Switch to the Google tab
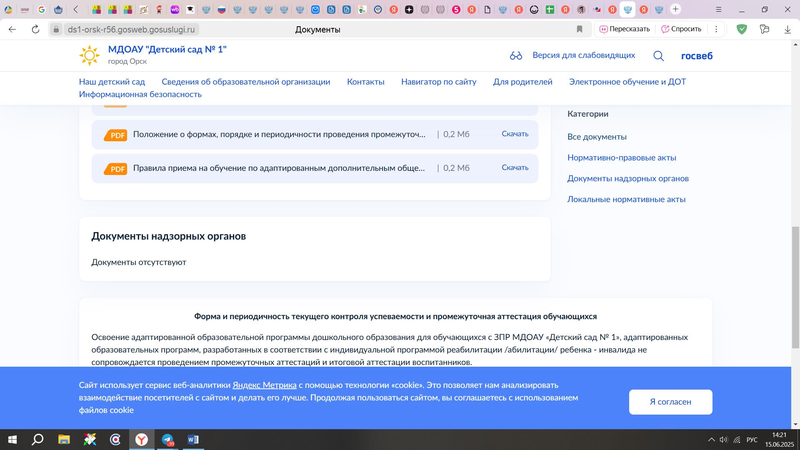Screen dimensions: 800x450 tap(42, 9)
